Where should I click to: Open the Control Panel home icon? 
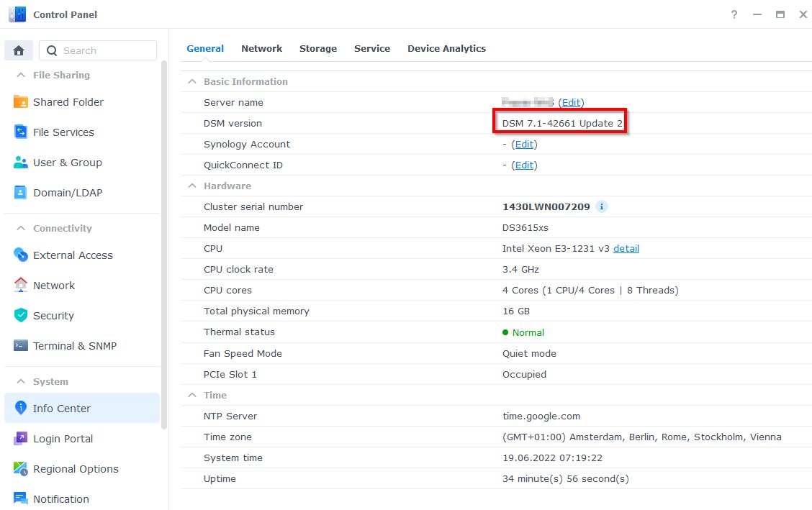point(19,50)
